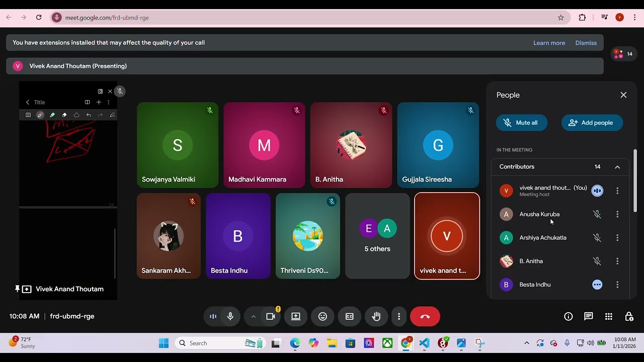Mute Arshiya Achukatla's microphone in People list
The width and height of the screenshot is (644, 362).
597,238
